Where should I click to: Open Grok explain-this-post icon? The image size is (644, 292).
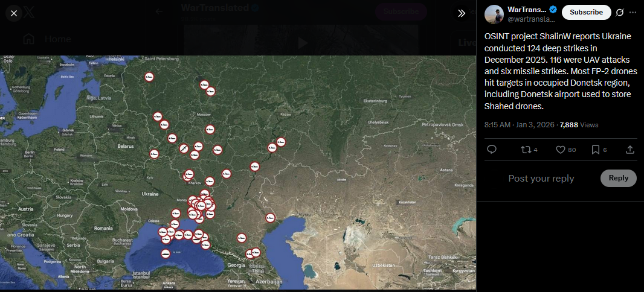click(620, 12)
